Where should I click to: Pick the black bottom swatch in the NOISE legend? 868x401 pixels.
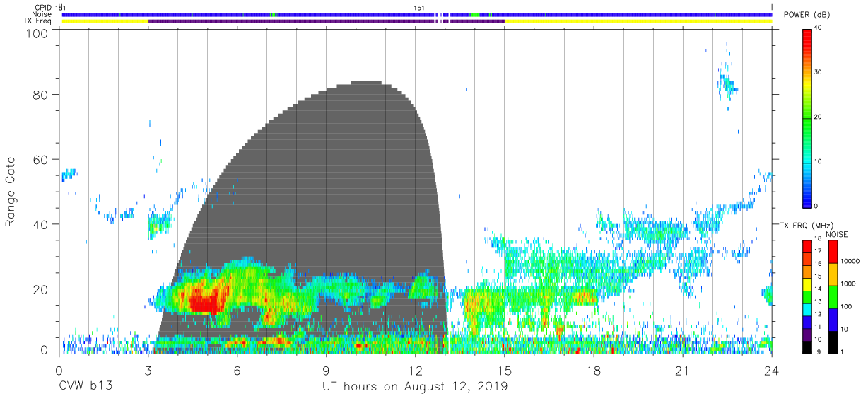click(833, 342)
